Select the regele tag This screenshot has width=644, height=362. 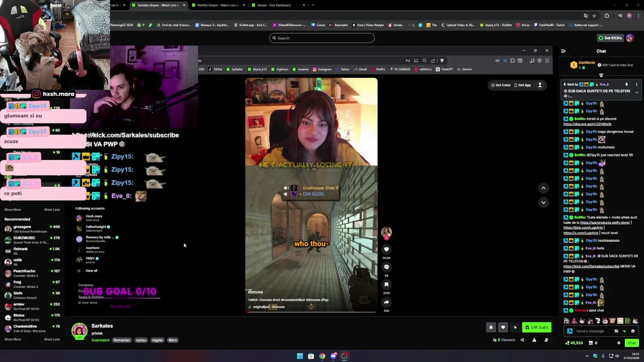point(157,340)
